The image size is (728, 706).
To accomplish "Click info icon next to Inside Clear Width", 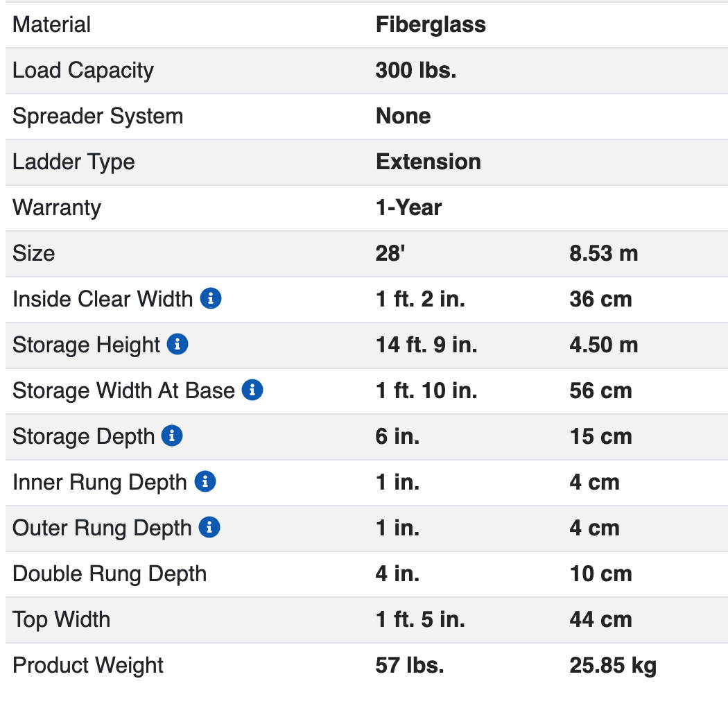I will [210, 298].
